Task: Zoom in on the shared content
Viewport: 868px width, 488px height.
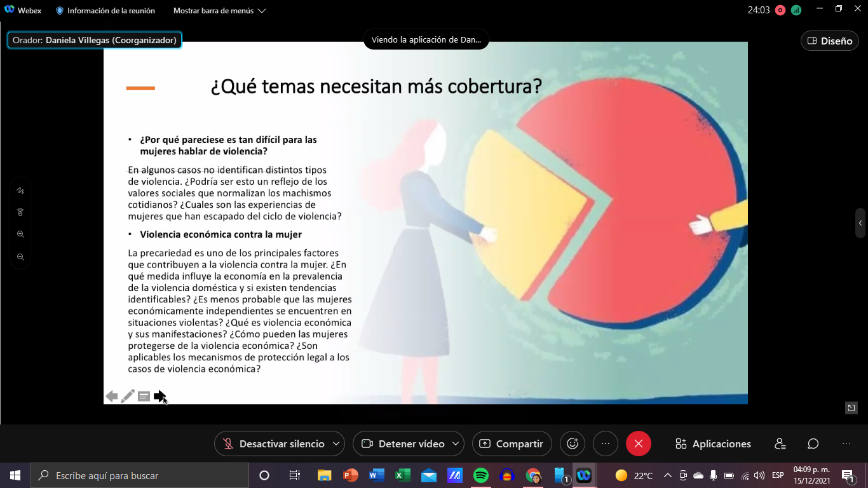Action: point(20,234)
